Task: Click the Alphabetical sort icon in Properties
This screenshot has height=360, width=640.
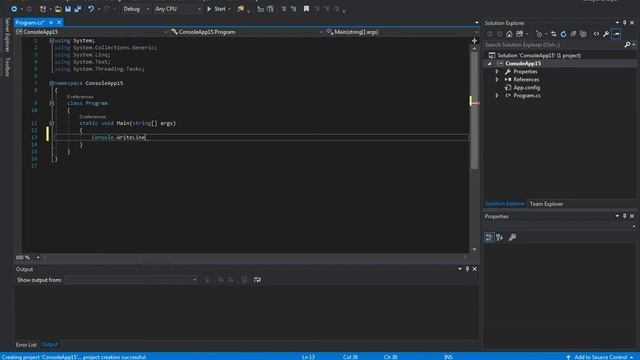Action: [500, 237]
